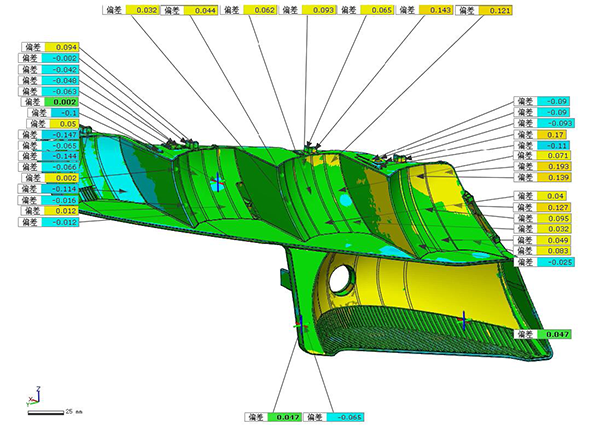Select the green 0.047 deviation label
600x425 pixels.
point(555,334)
